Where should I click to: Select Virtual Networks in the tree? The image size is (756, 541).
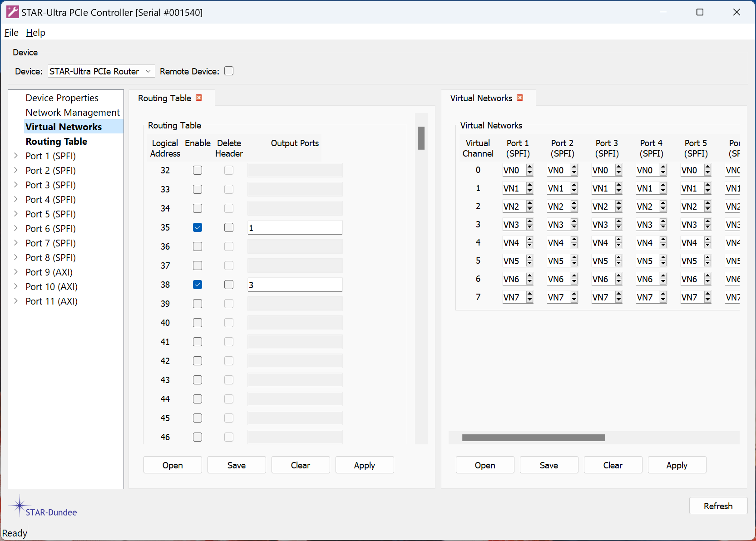[64, 127]
